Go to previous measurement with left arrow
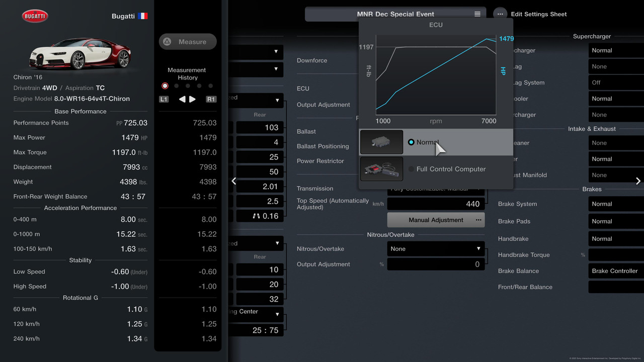 [182, 99]
